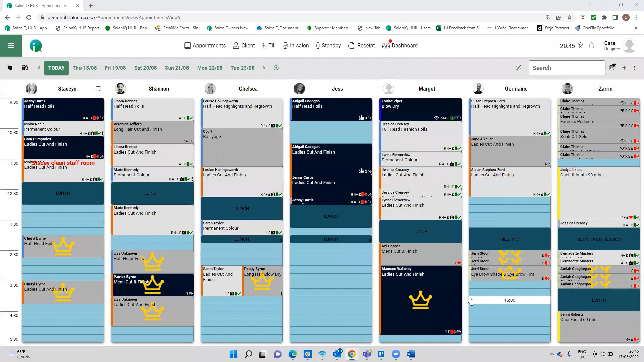The height and width of the screenshot is (362, 644).
Task: Click Shannon staff photo
Action: coord(120,89)
